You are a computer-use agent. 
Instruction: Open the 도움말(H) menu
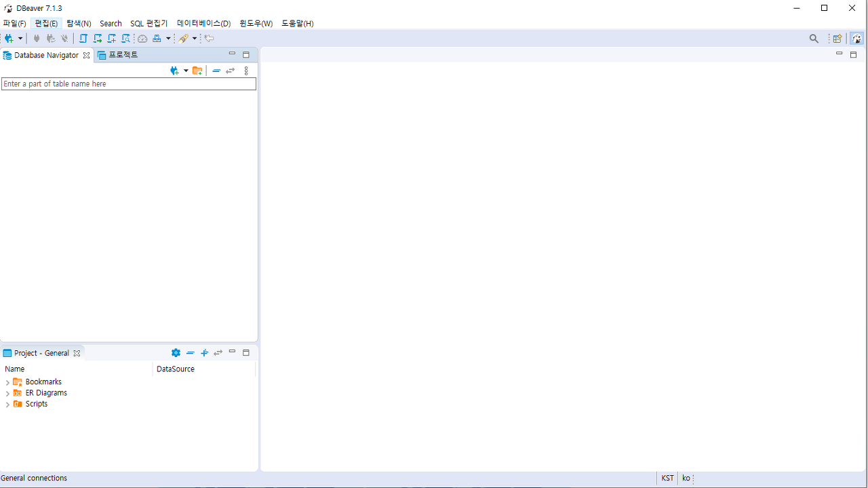point(297,23)
